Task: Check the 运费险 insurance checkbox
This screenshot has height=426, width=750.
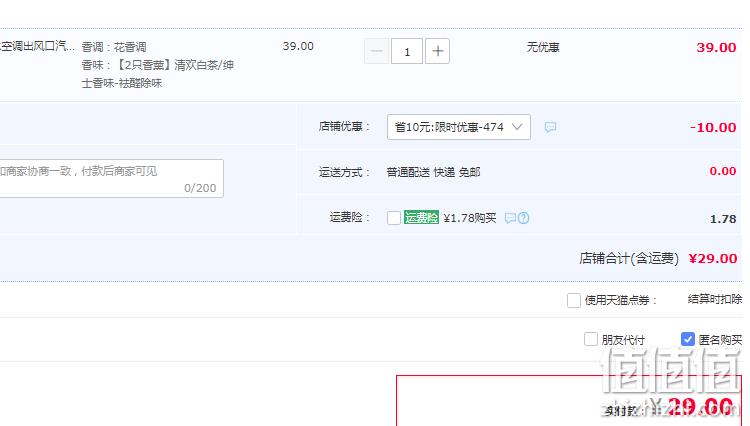Action: (x=394, y=218)
